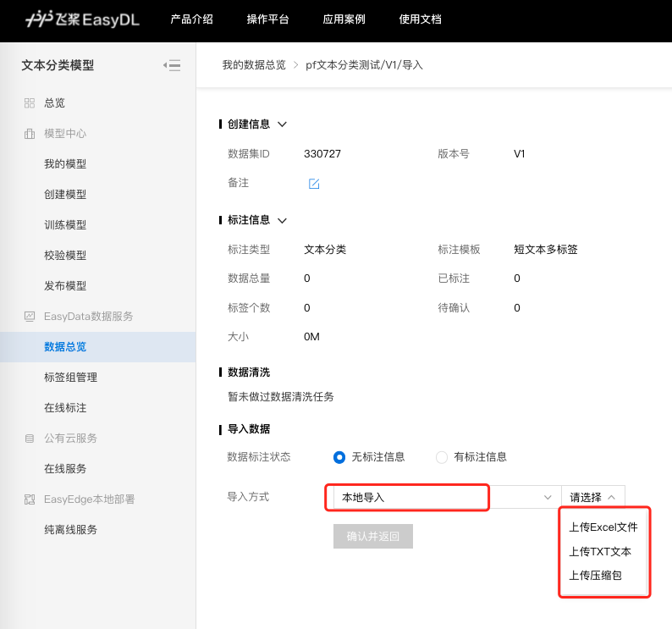This screenshot has height=629, width=672.
Task: Click the EasyData数据服务 section icon
Action: coord(30,317)
